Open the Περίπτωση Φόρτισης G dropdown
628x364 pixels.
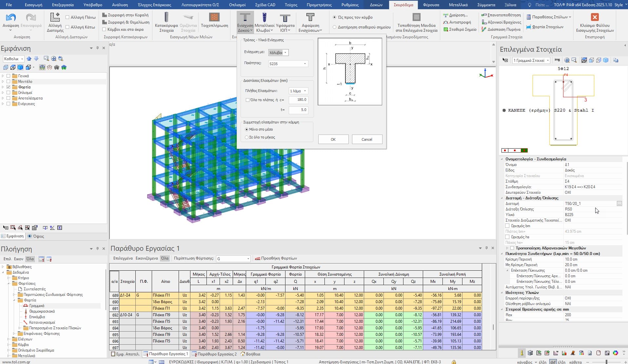[x=233, y=259]
